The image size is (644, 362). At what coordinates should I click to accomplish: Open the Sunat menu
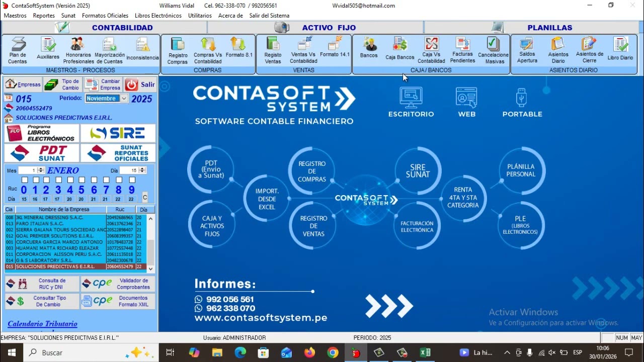[x=68, y=16]
